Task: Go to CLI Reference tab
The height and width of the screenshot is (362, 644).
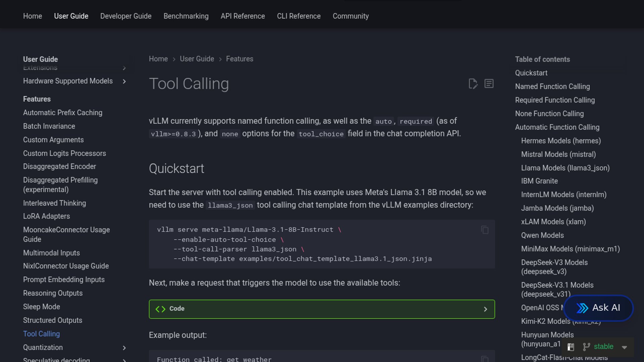Action: pyautogui.click(x=299, y=16)
